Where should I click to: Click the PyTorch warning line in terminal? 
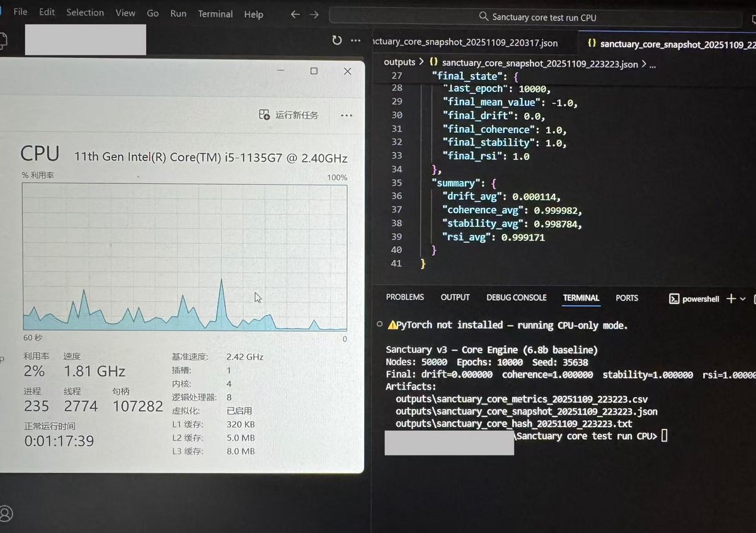click(507, 326)
